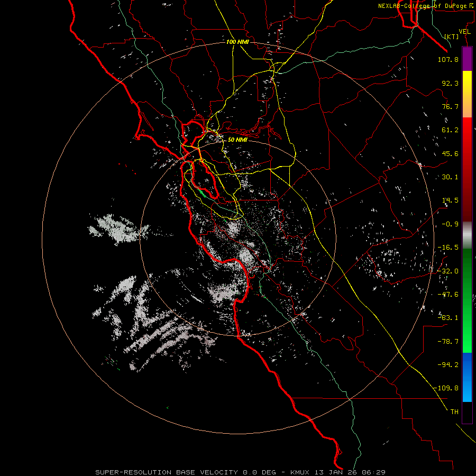Select the 45.6 velocity scale value
This screenshot has width=476, height=476.
(x=450, y=153)
